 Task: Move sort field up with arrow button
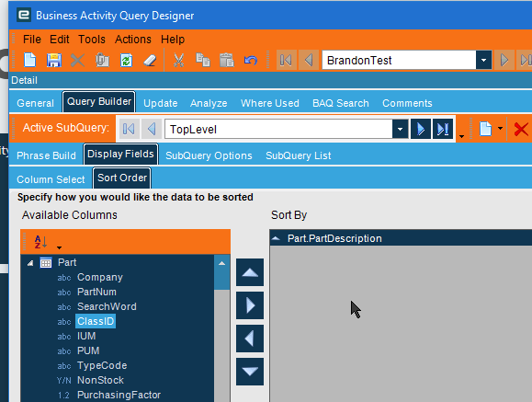250,272
